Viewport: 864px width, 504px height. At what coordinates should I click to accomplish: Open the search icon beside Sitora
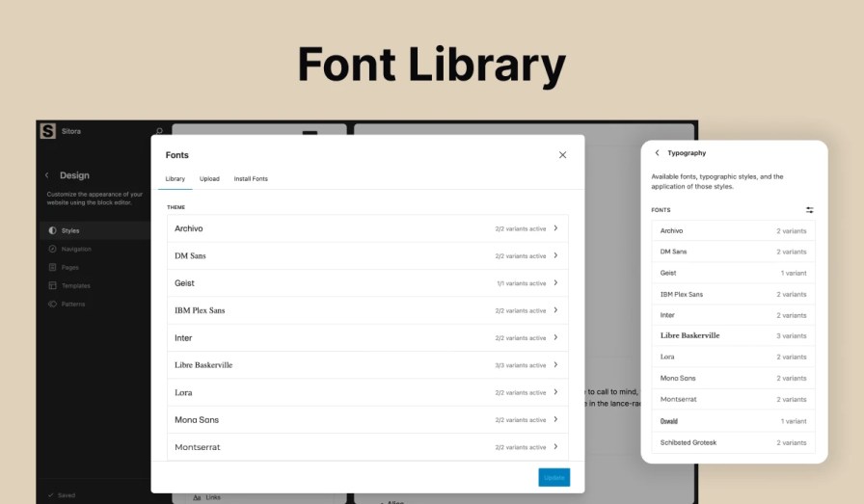[159, 131]
